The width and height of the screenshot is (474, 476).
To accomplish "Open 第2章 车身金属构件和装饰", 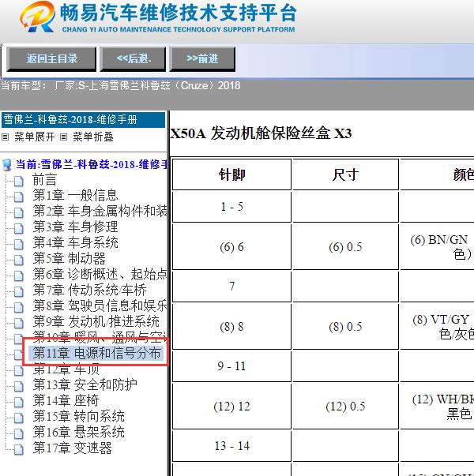I will tap(100, 211).
